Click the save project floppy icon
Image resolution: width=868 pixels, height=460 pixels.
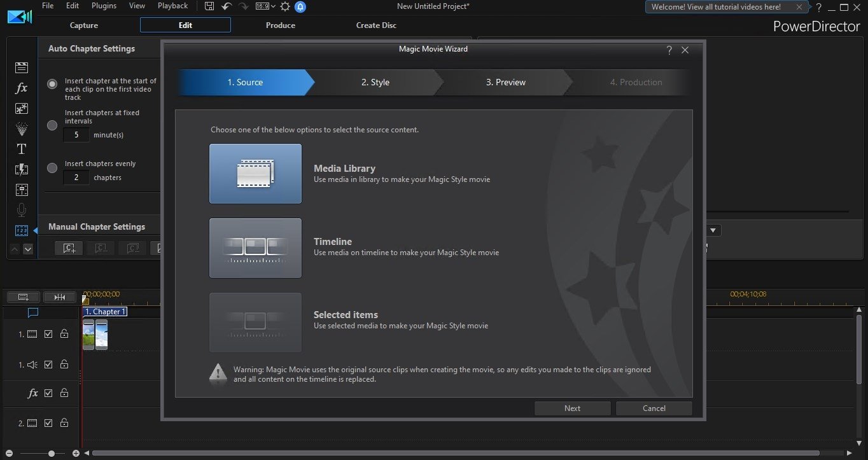coord(209,6)
